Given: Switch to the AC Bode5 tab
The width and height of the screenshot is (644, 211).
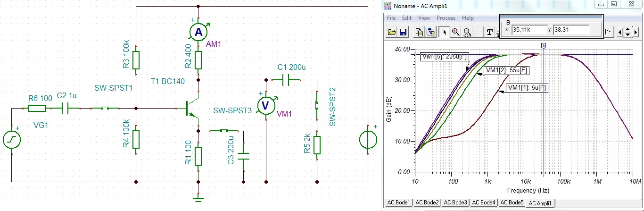Looking at the screenshot, I should [x=512, y=203].
